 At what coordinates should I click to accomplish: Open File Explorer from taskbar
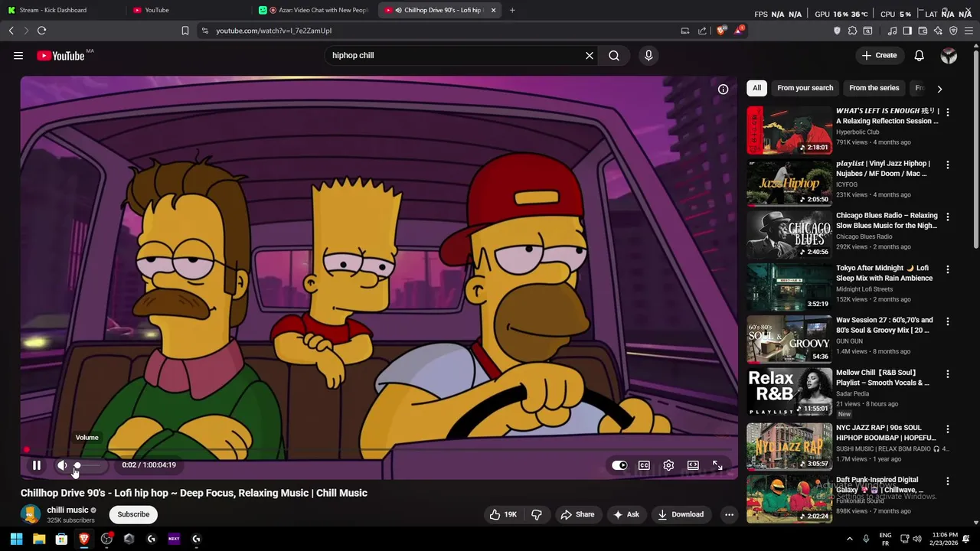click(39, 539)
